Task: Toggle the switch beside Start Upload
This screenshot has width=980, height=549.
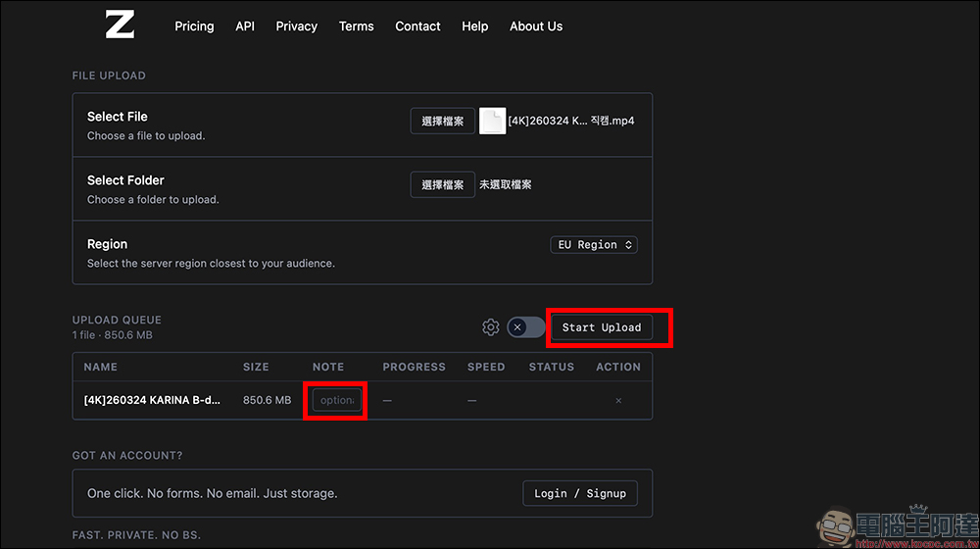Action: 525,327
